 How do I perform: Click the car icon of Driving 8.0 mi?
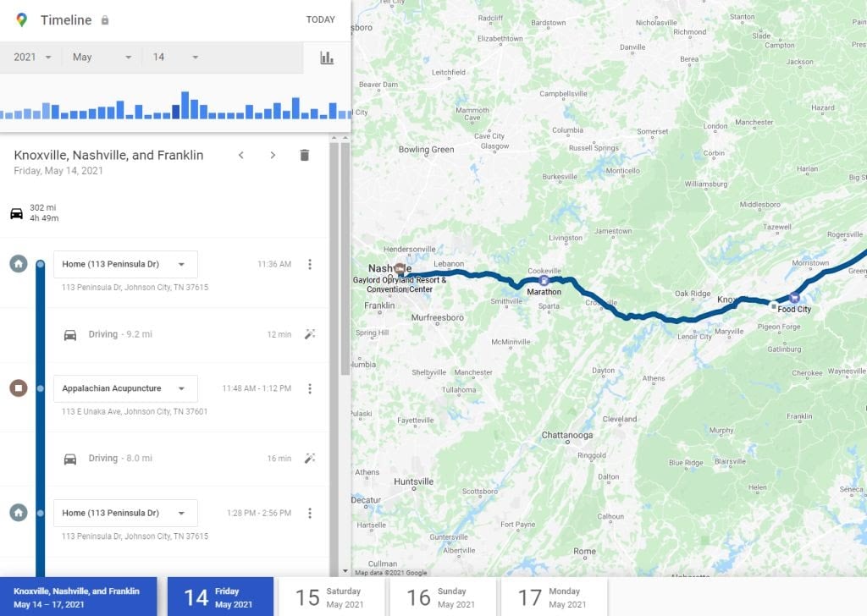pyautogui.click(x=70, y=459)
